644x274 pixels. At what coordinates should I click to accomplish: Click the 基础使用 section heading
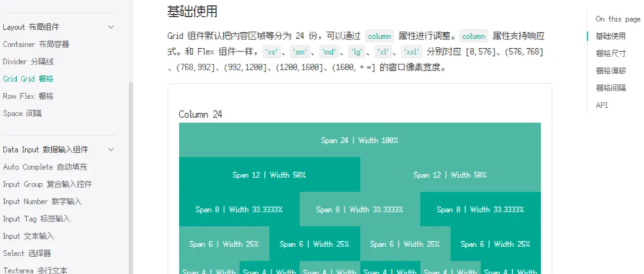[x=192, y=11]
